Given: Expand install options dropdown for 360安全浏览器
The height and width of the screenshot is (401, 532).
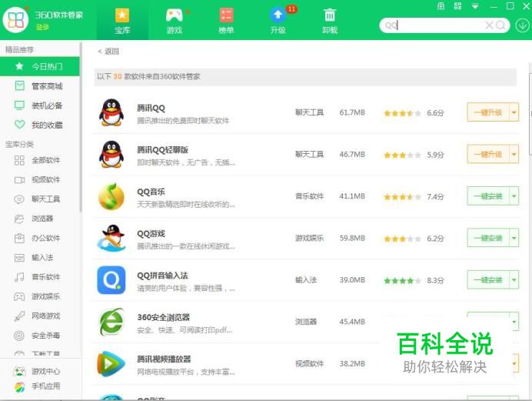Looking at the screenshot, I should coord(514,321).
